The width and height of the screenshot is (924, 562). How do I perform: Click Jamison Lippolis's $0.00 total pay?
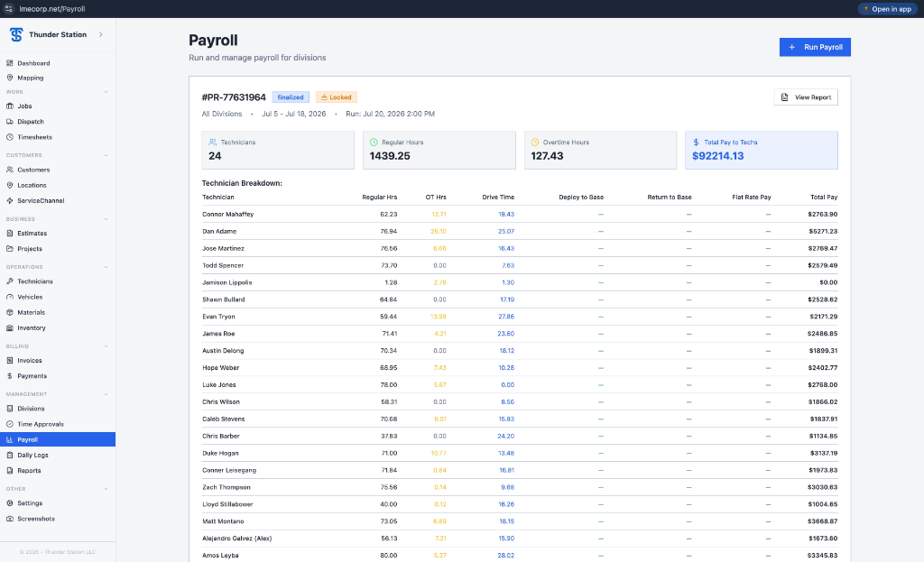point(828,282)
